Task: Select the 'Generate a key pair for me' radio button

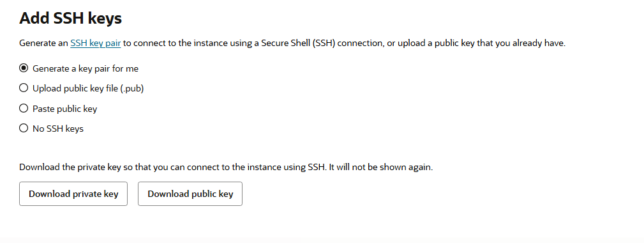Action: [24, 68]
